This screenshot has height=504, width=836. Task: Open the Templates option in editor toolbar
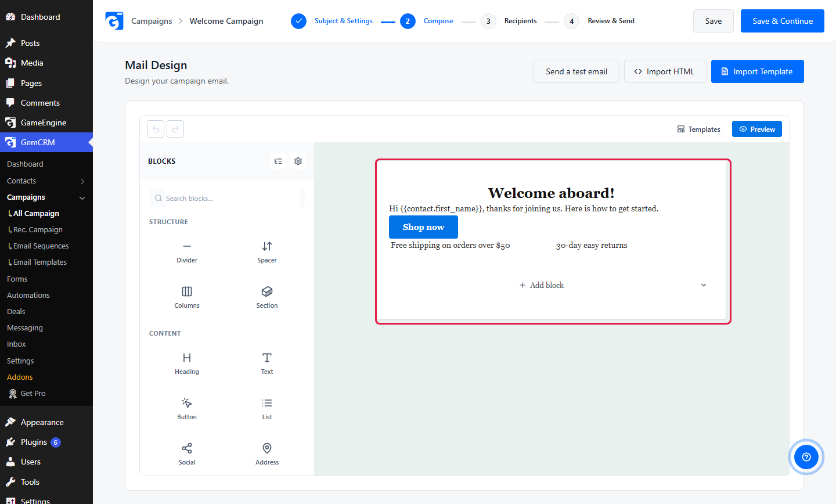pos(698,129)
